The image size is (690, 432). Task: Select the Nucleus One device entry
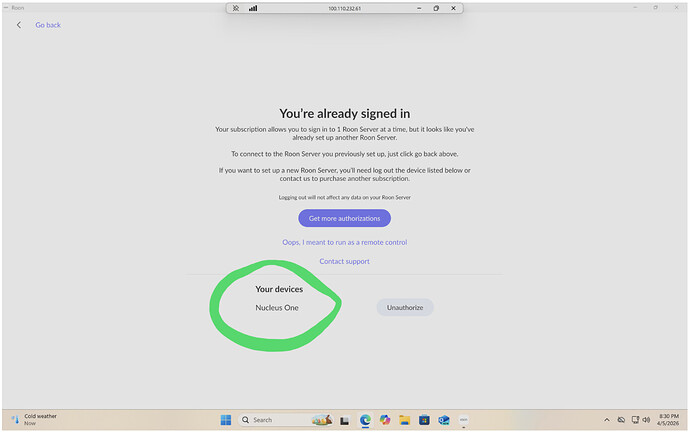(276, 308)
